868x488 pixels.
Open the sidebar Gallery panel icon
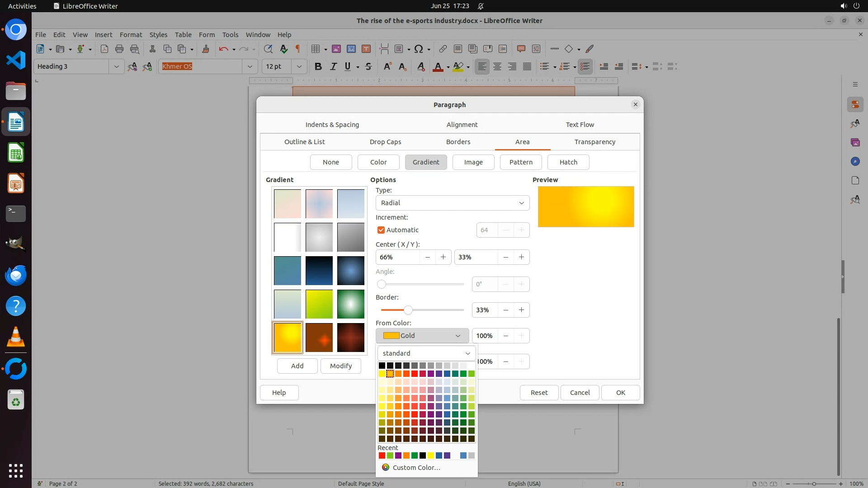point(855,142)
